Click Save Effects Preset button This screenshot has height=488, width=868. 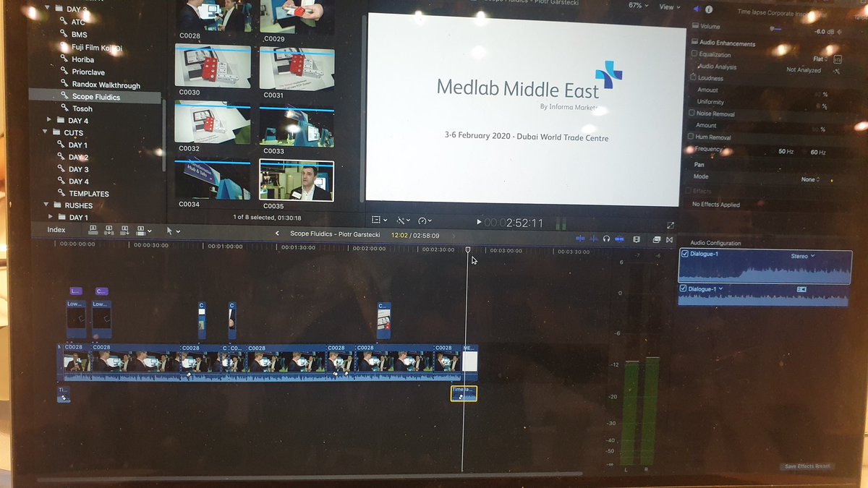coord(807,466)
